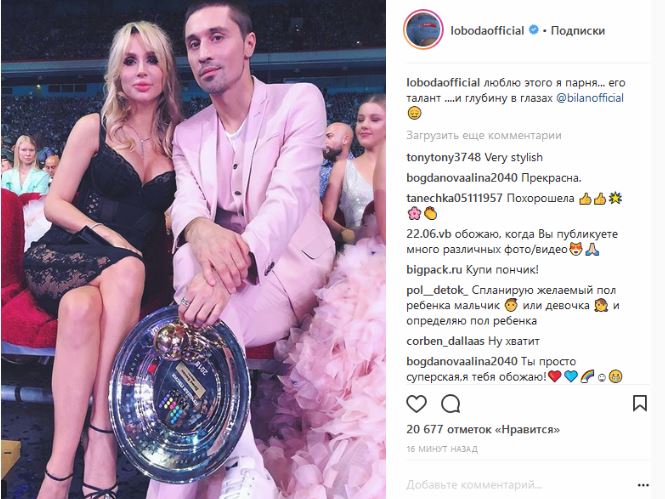Open 22.06.vb commenter profile
Image resolution: width=665 pixels, height=499 pixels.
429,234
